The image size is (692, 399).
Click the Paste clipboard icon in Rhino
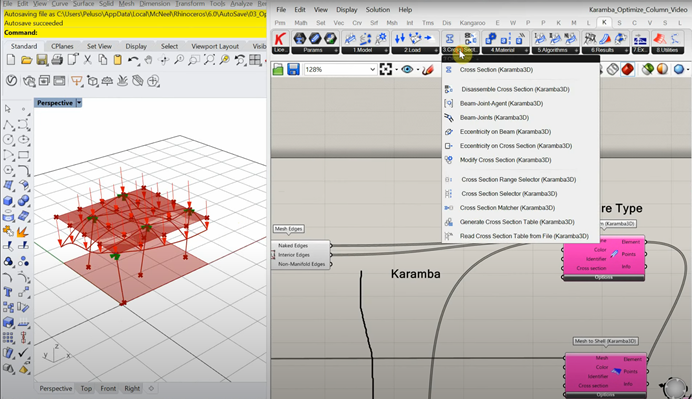tap(117, 60)
